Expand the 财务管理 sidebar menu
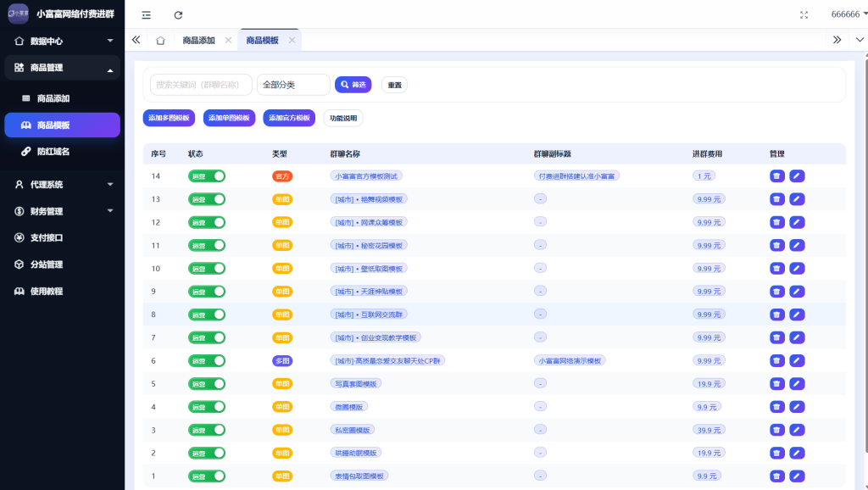The width and height of the screenshot is (868, 490). tap(63, 211)
